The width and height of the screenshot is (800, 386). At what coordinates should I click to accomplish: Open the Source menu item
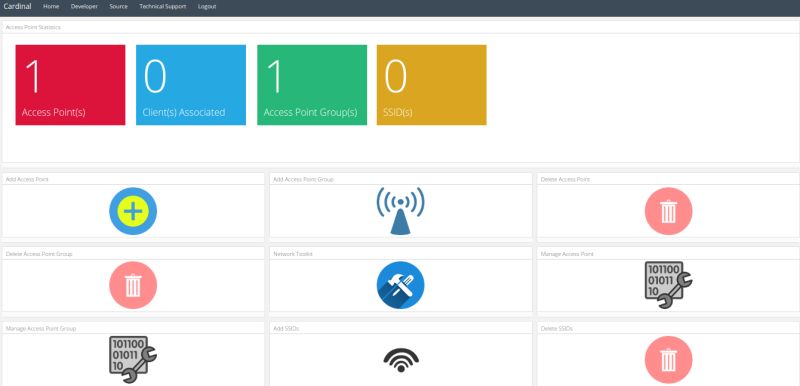click(x=118, y=7)
